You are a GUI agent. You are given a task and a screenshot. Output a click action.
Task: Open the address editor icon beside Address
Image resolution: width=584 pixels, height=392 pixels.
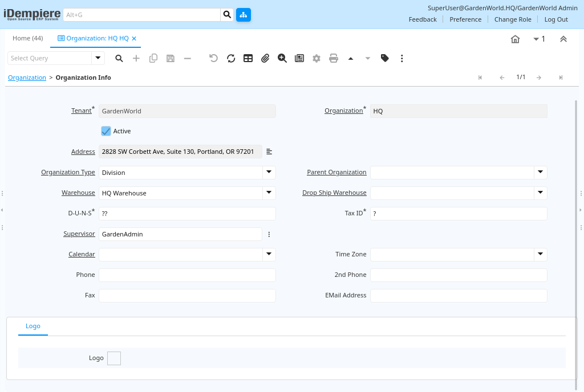pos(269,152)
